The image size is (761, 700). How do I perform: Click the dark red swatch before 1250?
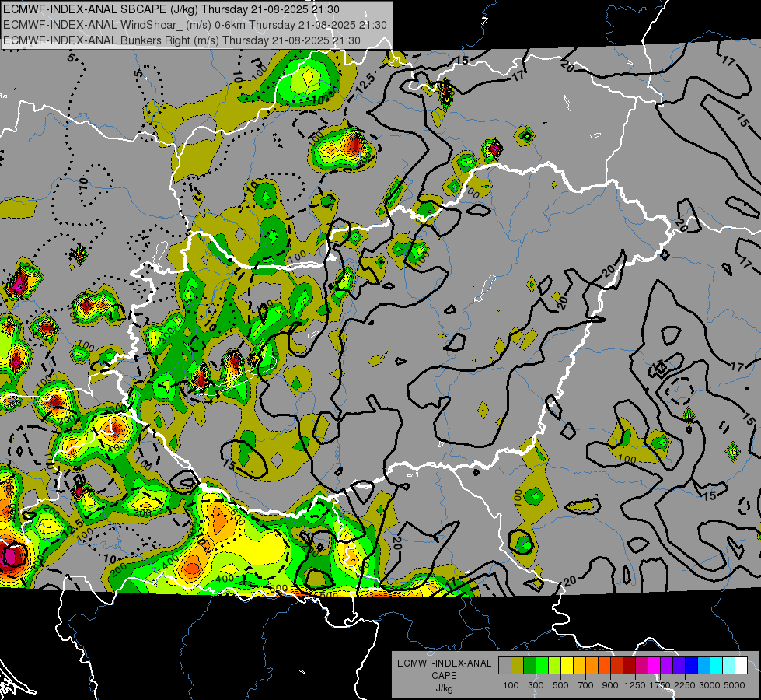coord(630,666)
